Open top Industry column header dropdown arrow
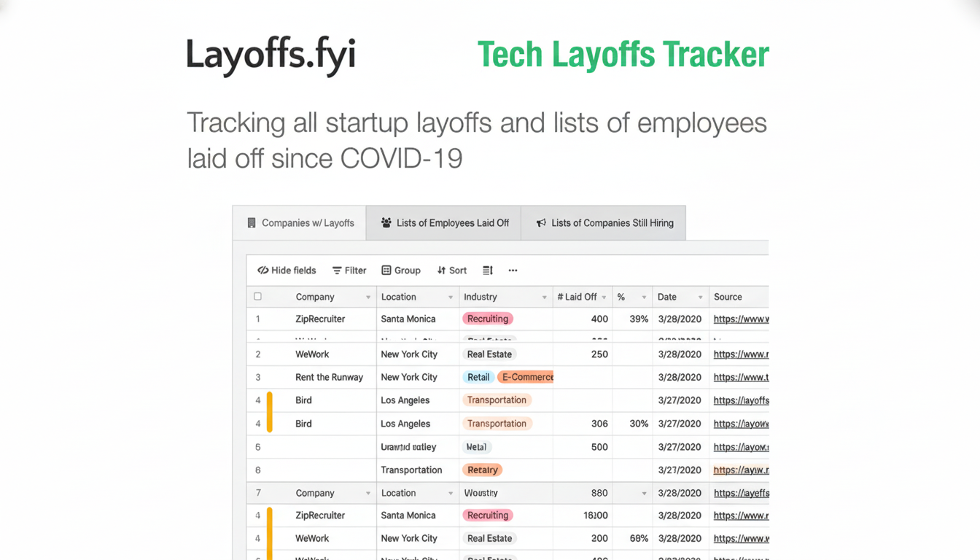Screen dimensions: 980x560 (x=544, y=297)
